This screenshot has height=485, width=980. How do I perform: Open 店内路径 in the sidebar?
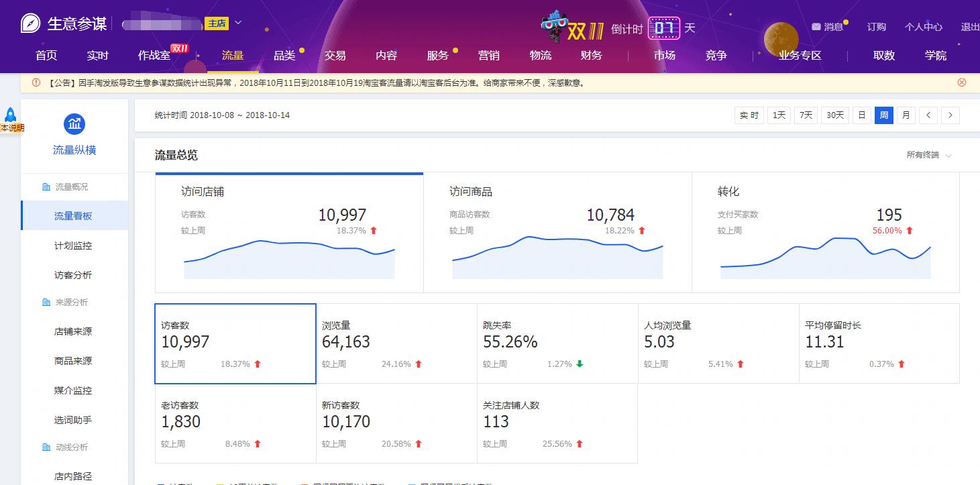point(74,476)
